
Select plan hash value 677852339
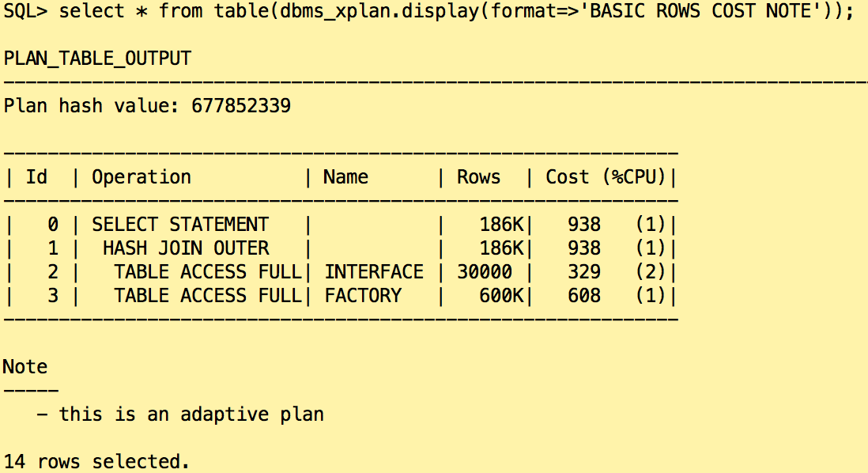(x=241, y=105)
